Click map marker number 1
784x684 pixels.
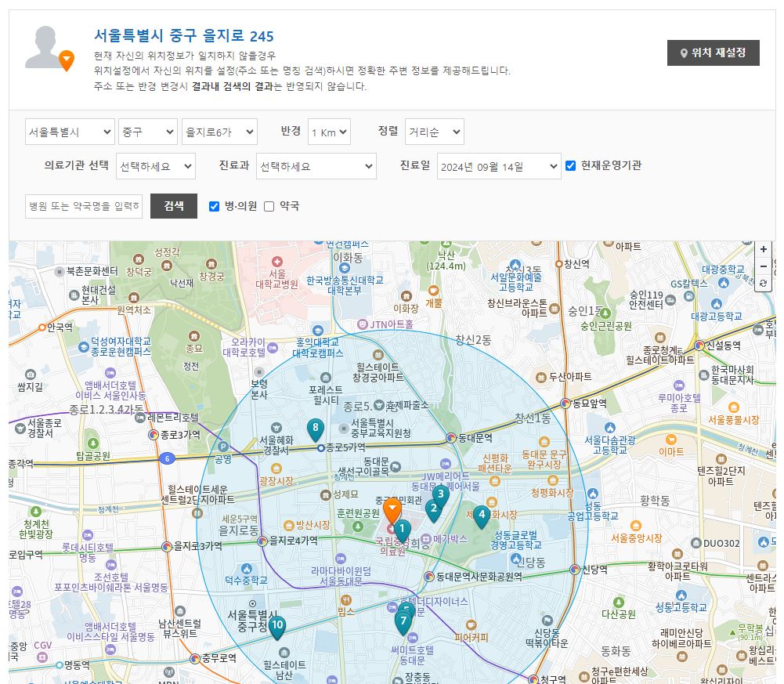click(x=402, y=530)
